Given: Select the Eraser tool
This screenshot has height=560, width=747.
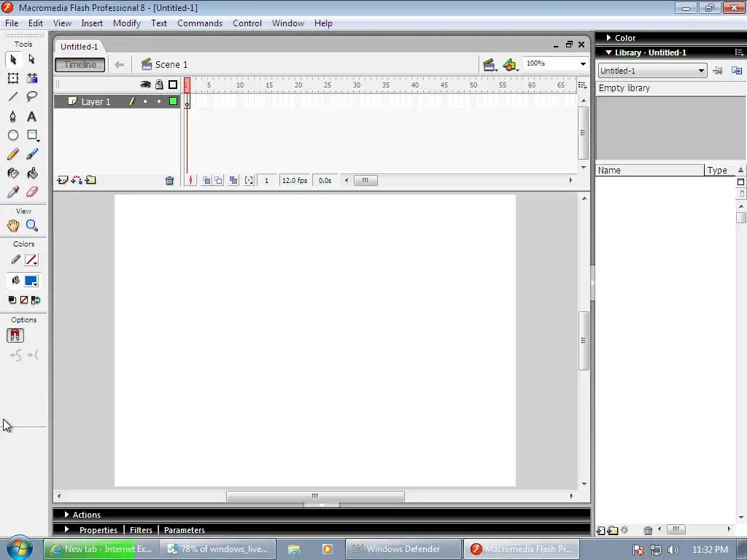Looking at the screenshot, I should (32, 192).
